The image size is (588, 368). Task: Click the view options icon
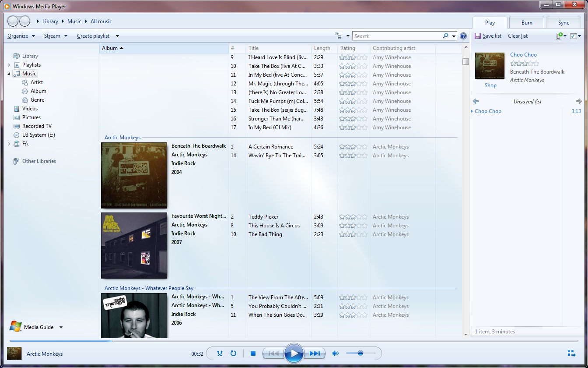(338, 36)
